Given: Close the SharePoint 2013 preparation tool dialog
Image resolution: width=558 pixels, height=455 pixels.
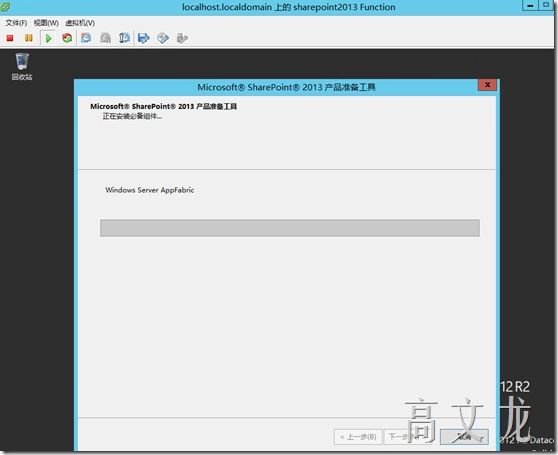Looking at the screenshot, I should pos(487,85).
